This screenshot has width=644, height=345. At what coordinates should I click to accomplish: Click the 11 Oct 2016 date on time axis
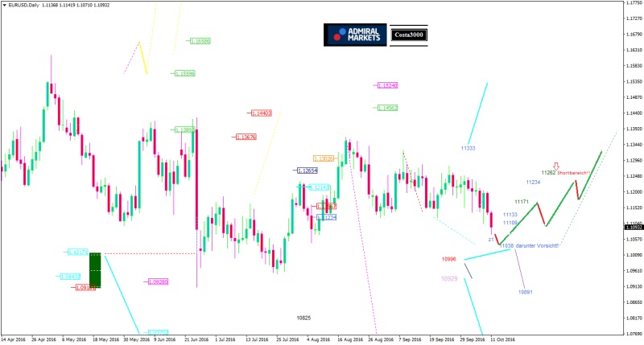tap(502, 339)
